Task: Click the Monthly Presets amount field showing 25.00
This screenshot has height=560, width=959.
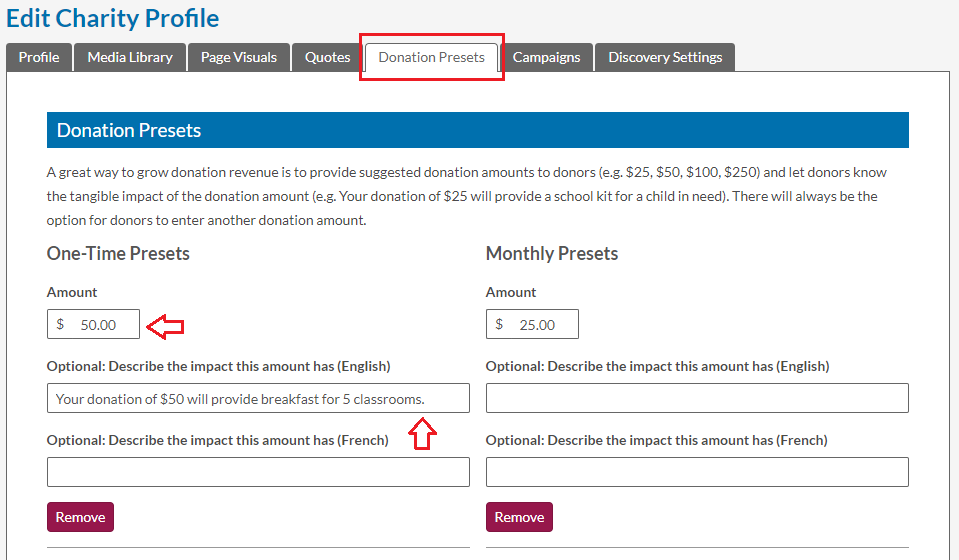Action: 532,324
